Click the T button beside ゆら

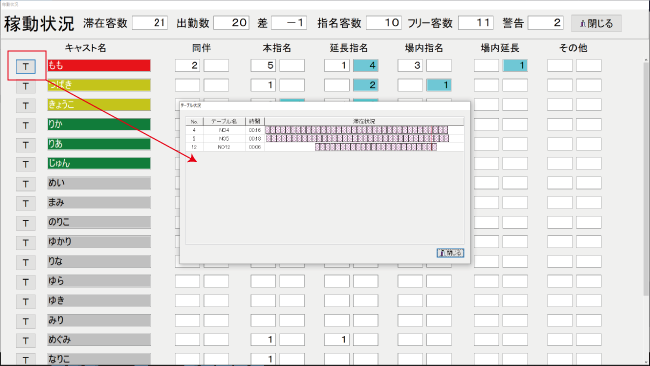pyautogui.click(x=26, y=282)
